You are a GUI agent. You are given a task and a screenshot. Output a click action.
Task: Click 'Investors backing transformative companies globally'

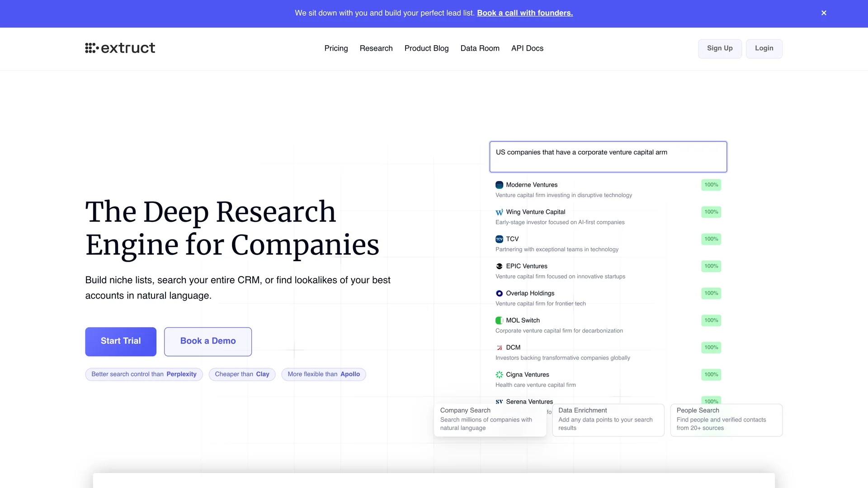(x=563, y=358)
